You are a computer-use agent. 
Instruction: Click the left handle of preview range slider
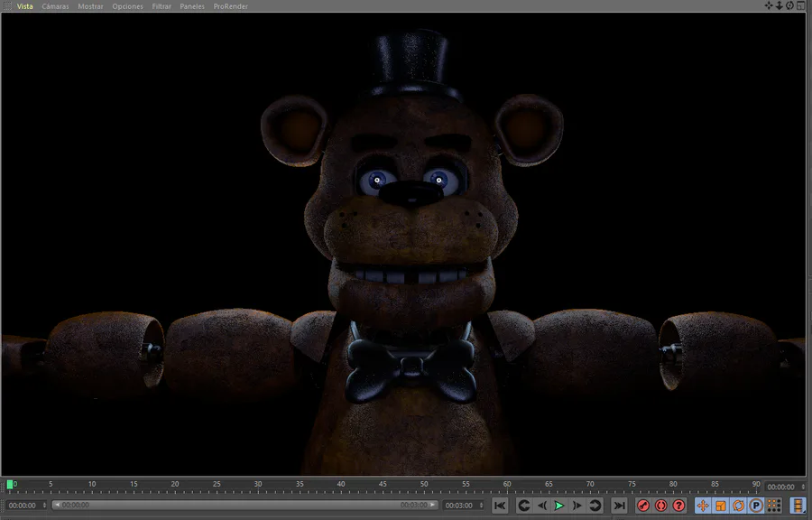tap(57, 505)
